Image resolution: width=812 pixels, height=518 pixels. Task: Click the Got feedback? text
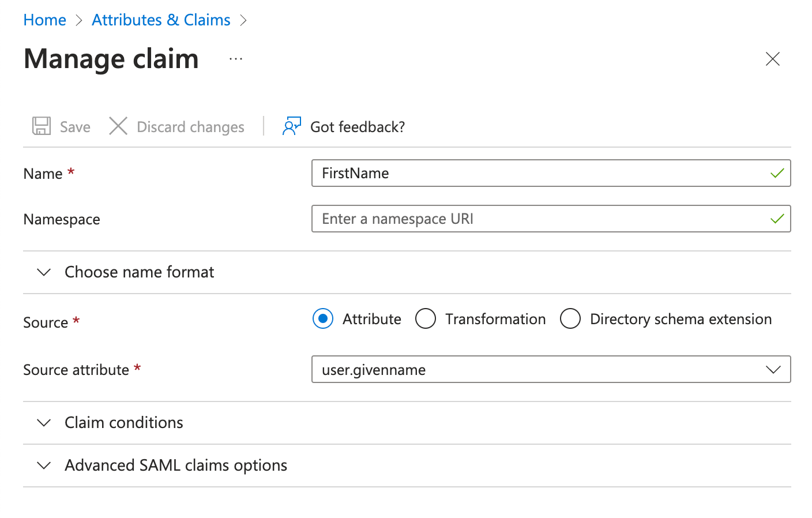click(357, 127)
